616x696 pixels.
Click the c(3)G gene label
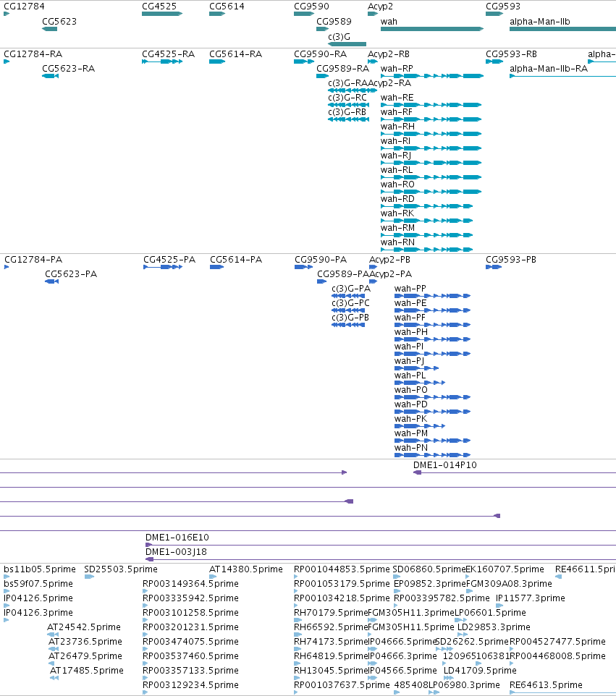339,36
